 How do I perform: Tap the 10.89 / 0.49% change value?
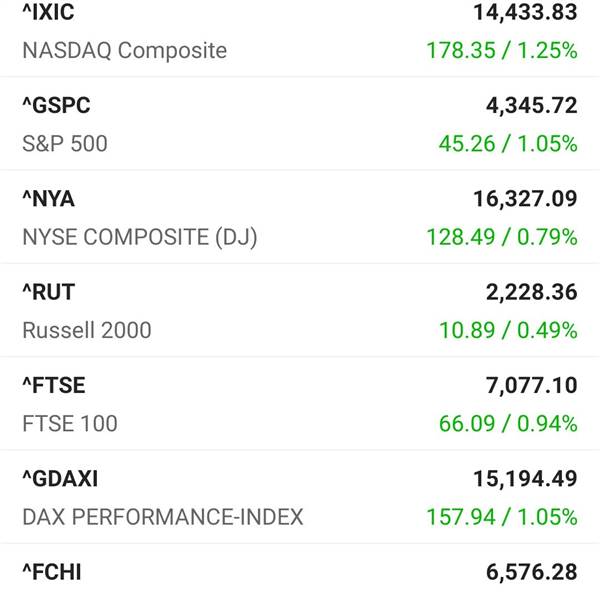pos(508,330)
